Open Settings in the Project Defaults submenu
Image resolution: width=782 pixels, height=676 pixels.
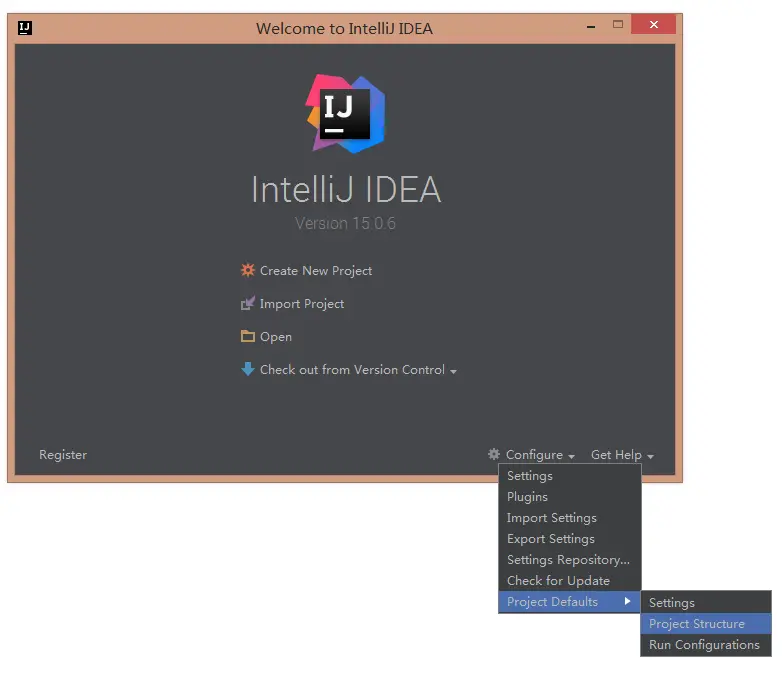click(706, 603)
